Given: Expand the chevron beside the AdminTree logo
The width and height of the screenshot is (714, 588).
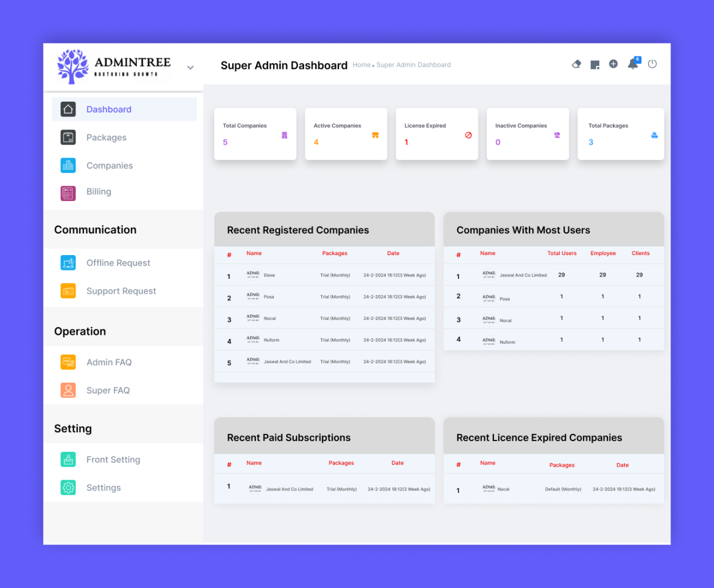Looking at the screenshot, I should point(190,67).
